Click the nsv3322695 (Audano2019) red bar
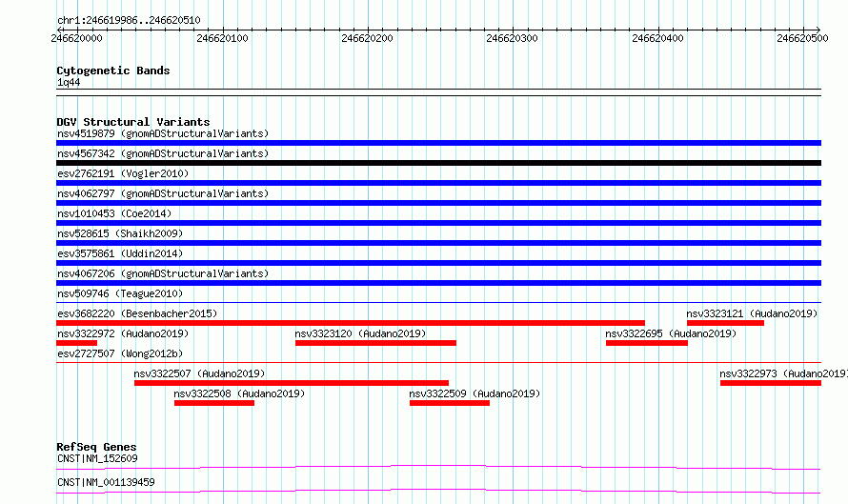848x504 pixels. coord(647,343)
